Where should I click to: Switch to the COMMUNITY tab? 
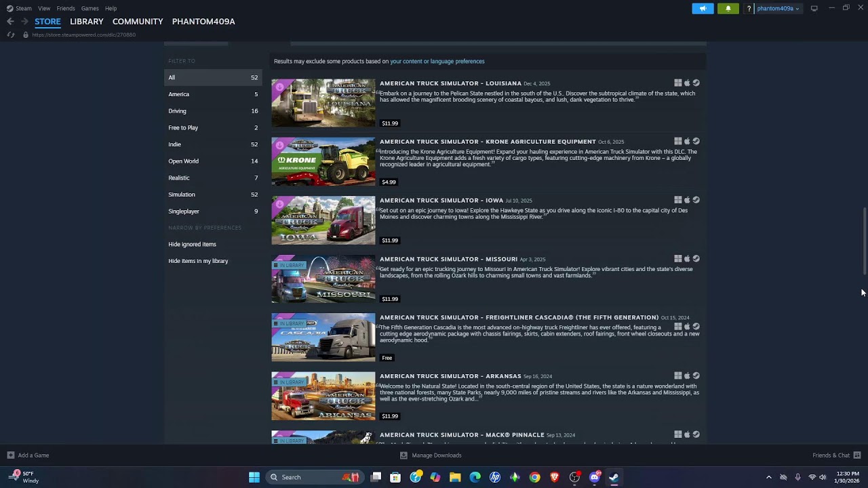coord(138,22)
